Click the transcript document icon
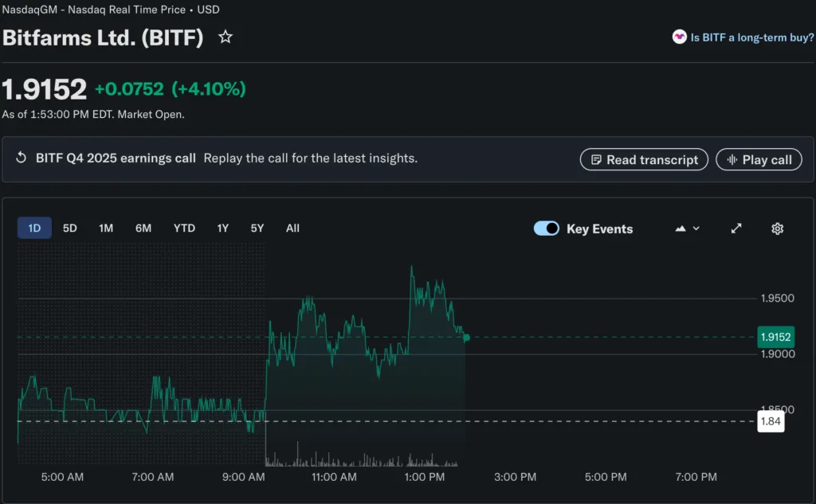The width and height of the screenshot is (816, 504). click(596, 159)
